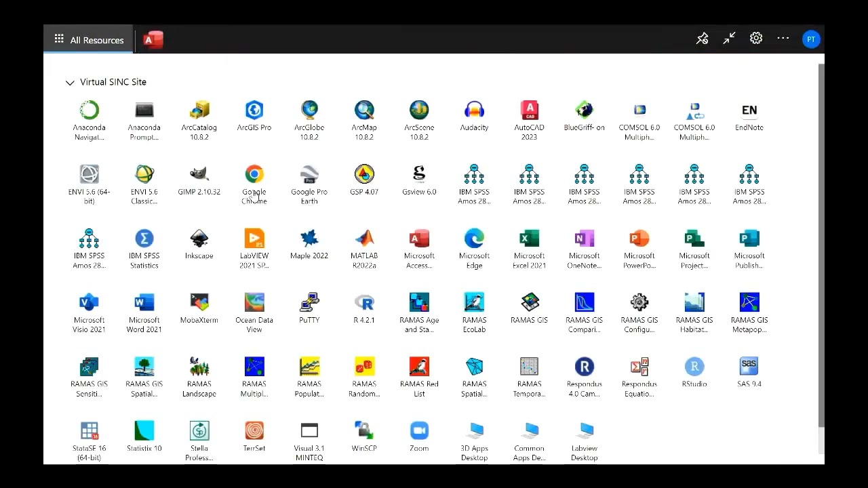Launch RAMAS Landscape

199,377
